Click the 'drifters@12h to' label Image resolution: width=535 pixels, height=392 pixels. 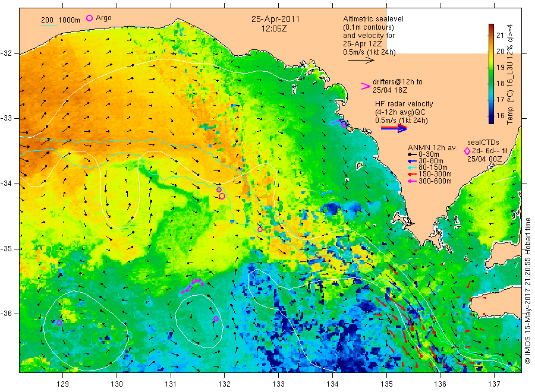tap(398, 82)
